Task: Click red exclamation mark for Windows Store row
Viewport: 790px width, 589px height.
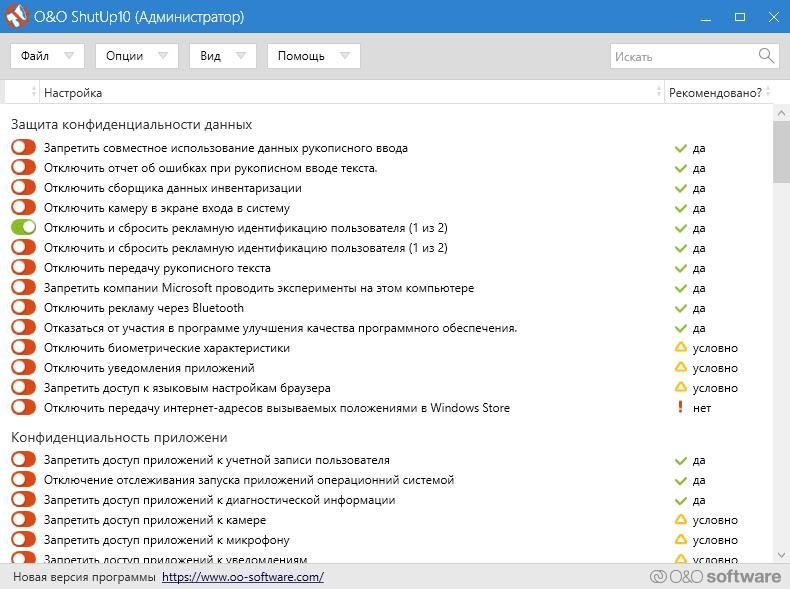Action: (681, 407)
